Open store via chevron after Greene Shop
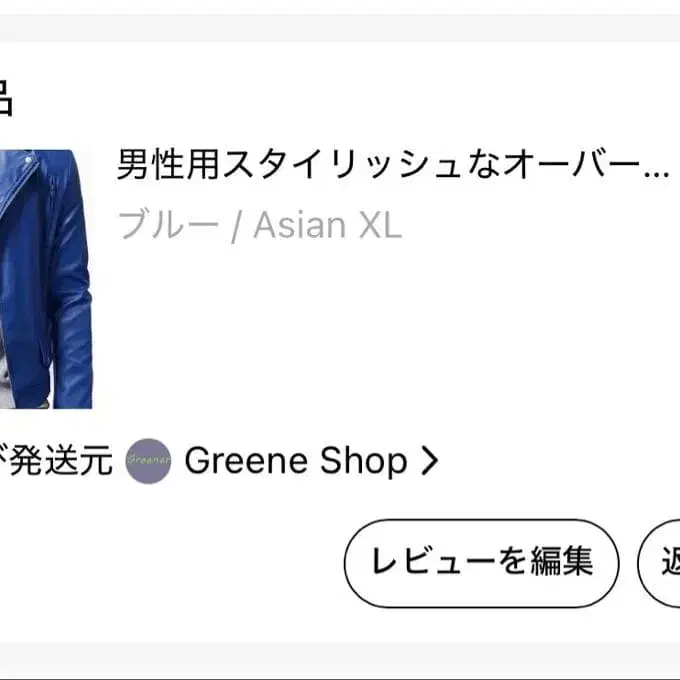Viewport: 680px width, 680px height. pyautogui.click(x=429, y=461)
